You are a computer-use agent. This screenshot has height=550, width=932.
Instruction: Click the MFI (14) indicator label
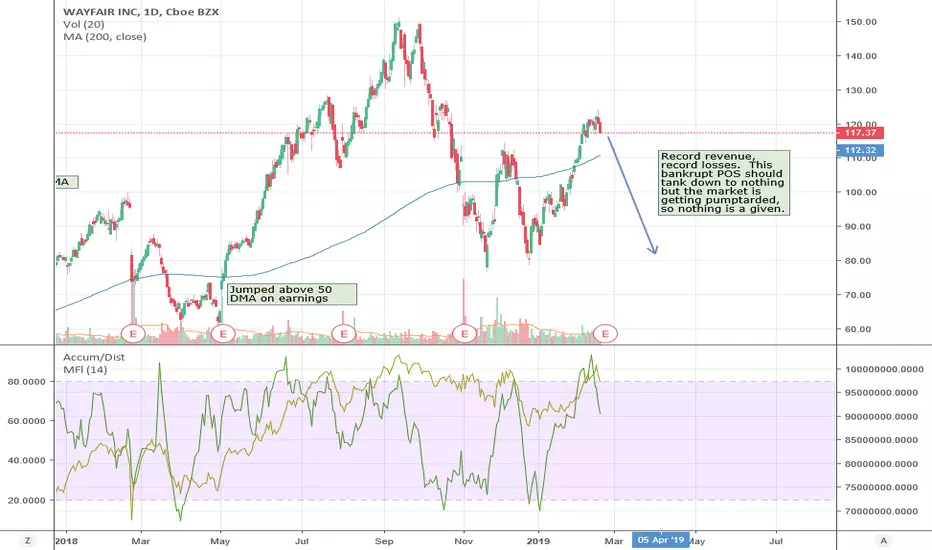click(85, 370)
